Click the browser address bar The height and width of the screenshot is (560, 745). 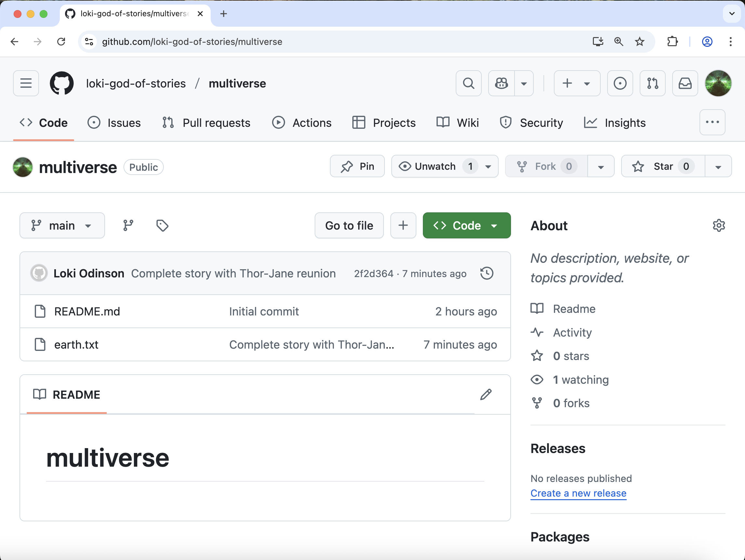(303, 41)
